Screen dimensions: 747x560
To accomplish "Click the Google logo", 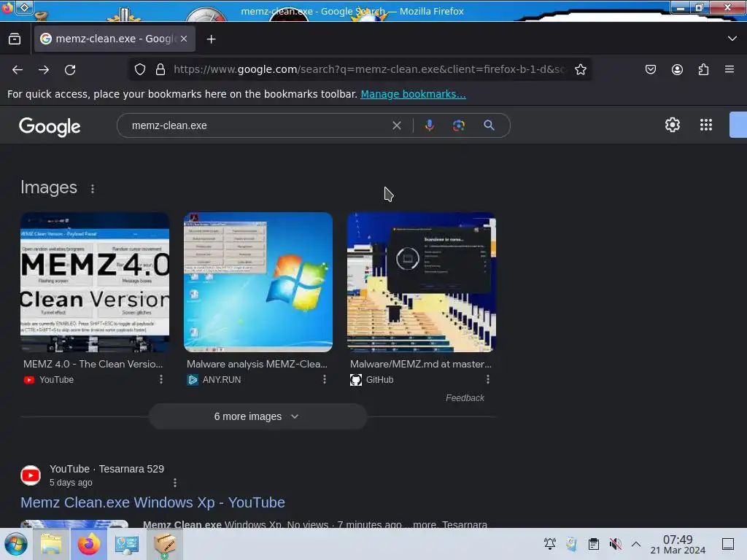I will (x=50, y=127).
